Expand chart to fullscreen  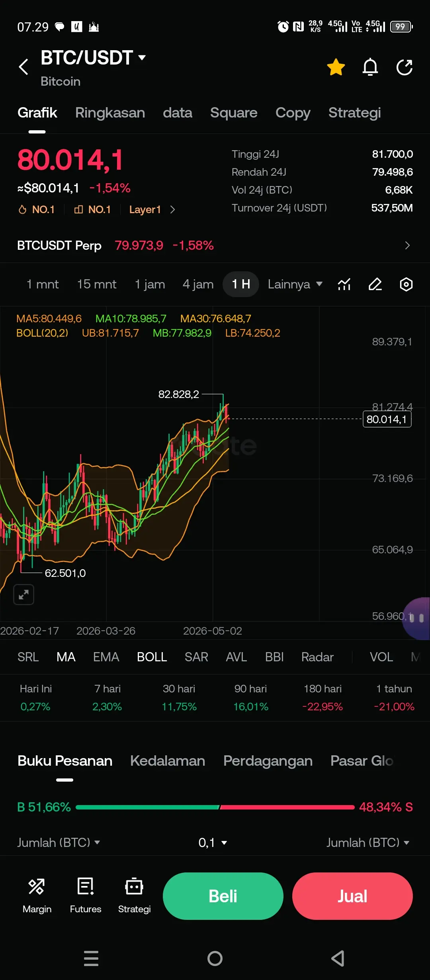click(x=23, y=595)
